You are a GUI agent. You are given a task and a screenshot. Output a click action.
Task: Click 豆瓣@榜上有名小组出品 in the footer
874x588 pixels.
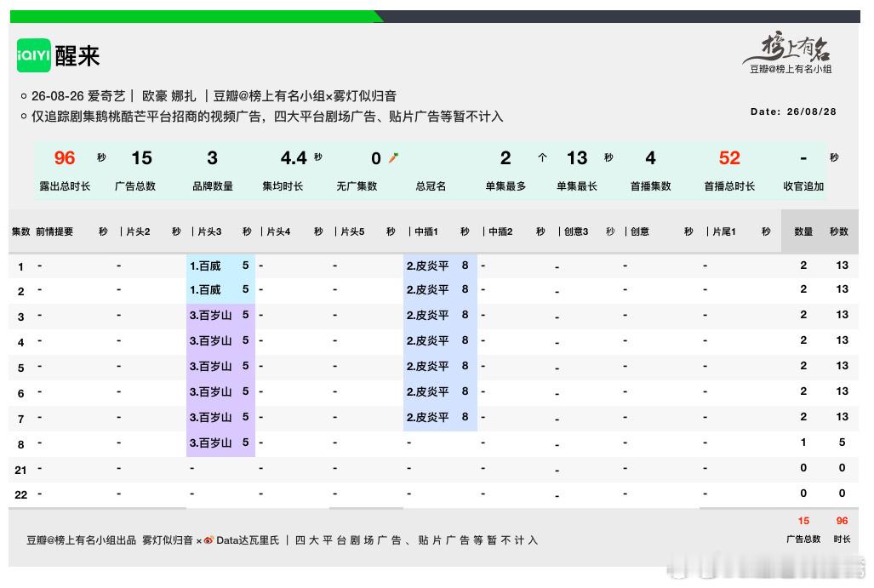click(x=82, y=540)
